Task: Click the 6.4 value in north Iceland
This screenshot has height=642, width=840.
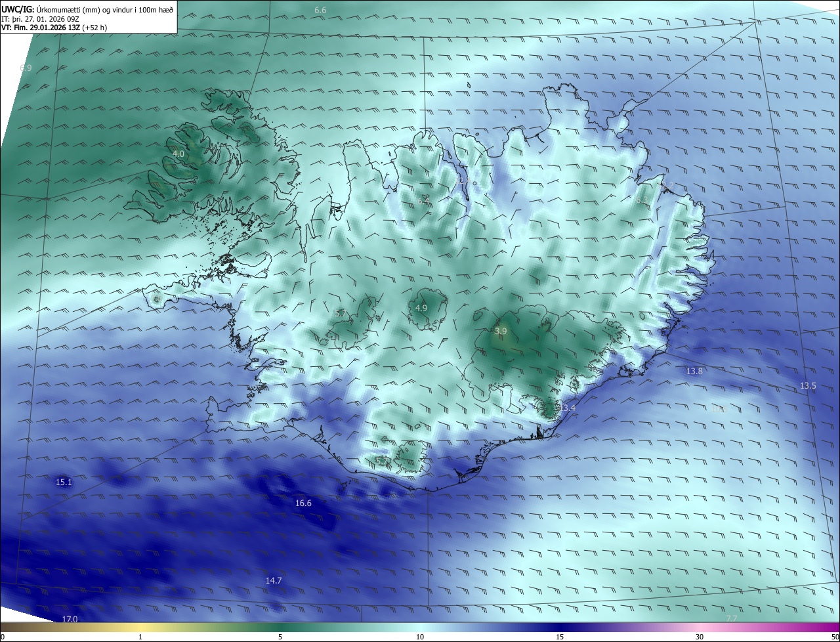Action: pyautogui.click(x=424, y=201)
